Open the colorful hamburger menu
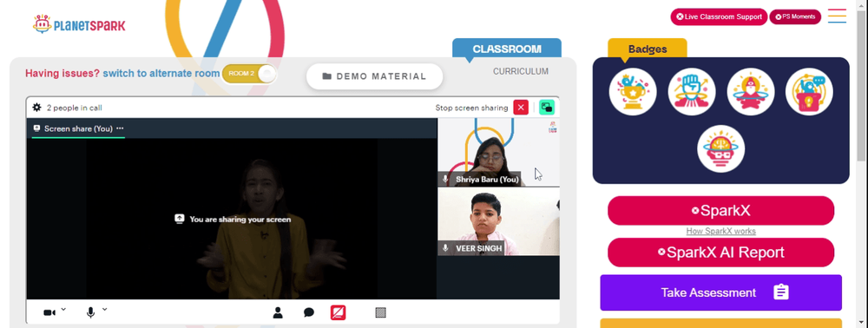 837,16
